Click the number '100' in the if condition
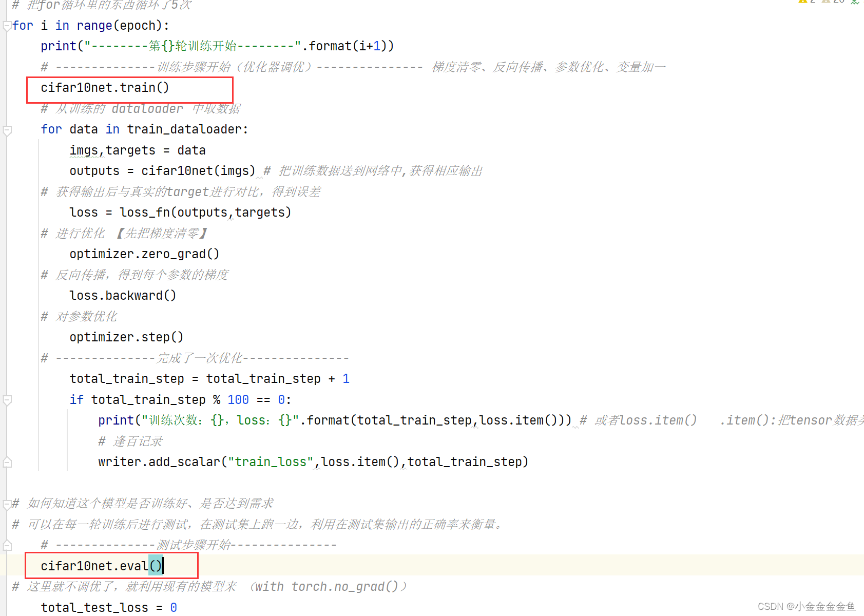 coord(238,400)
